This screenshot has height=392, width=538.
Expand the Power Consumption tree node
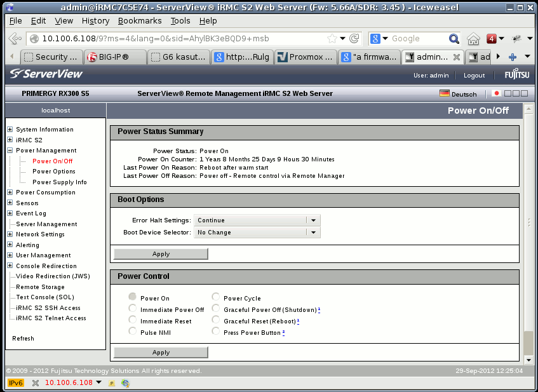10,193
